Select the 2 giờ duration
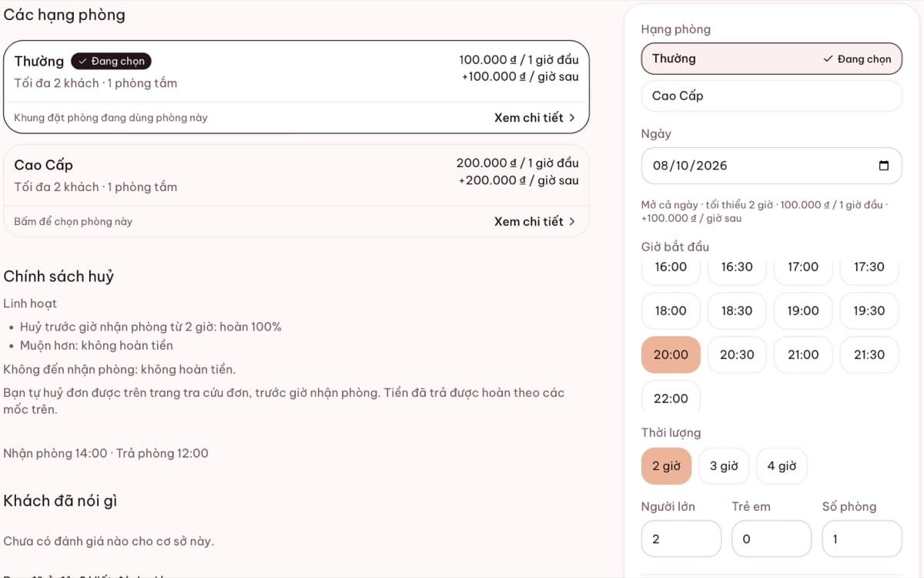 [x=667, y=466]
